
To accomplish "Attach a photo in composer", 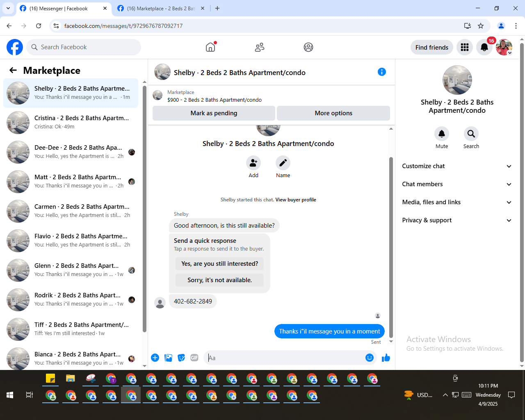I will [x=168, y=358].
